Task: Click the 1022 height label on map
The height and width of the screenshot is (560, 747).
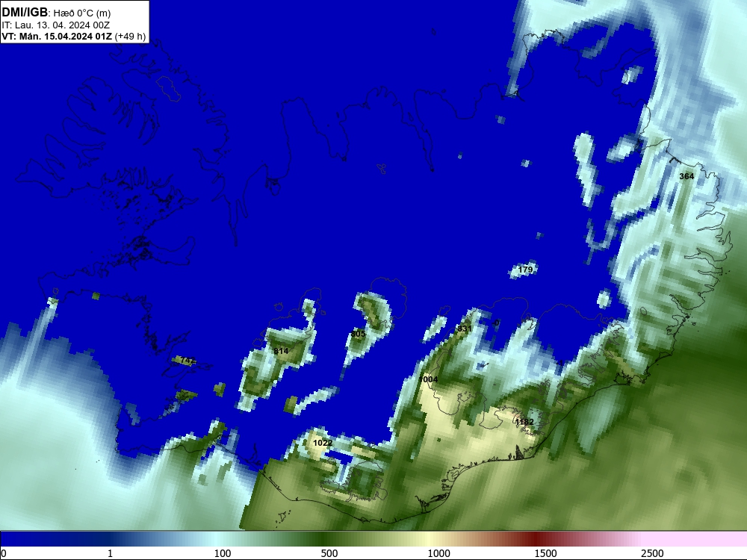Action: (323, 443)
